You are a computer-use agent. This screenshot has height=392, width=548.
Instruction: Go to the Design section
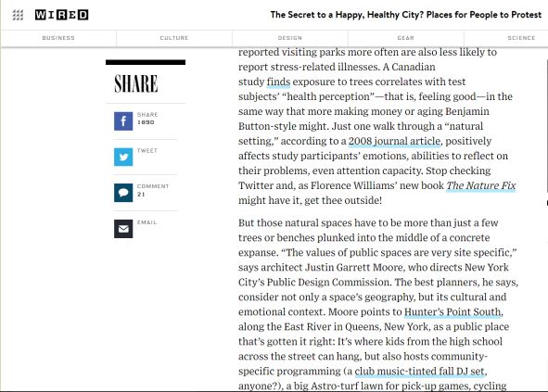coord(289,38)
